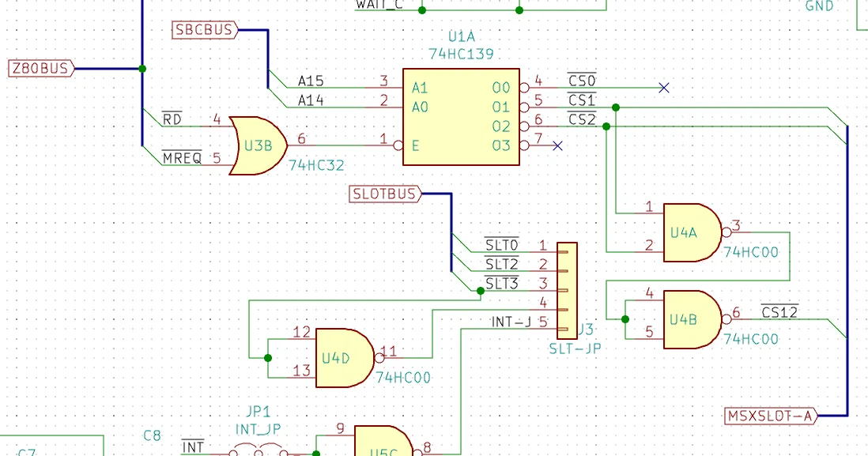Image resolution: width=868 pixels, height=456 pixels.
Task: Click the SLT3 net label
Action: click(x=501, y=283)
